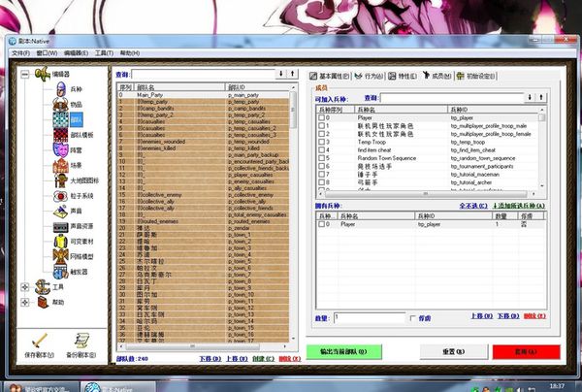Click the green 输出当前部队 button
The image size is (582, 392).
[343, 351]
